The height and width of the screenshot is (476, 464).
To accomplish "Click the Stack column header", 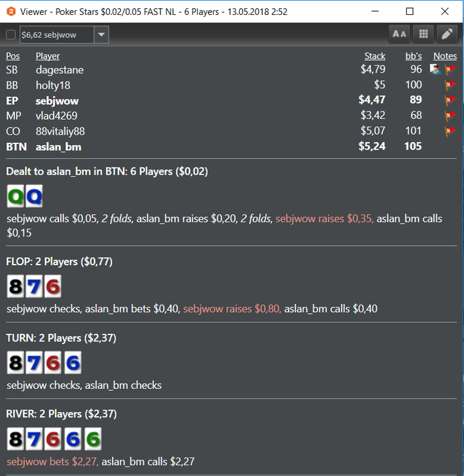I will tap(375, 56).
